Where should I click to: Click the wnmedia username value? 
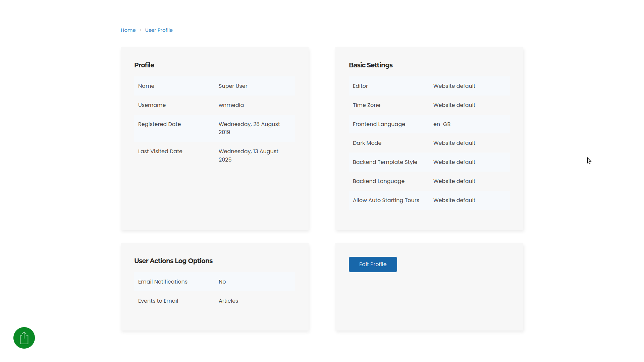[231, 105]
